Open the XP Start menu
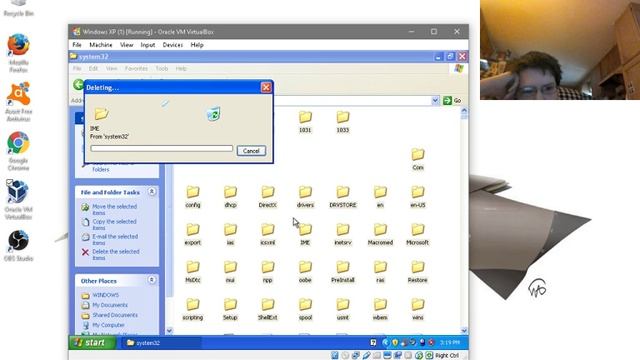The width and height of the screenshot is (640, 360). [92, 342]
